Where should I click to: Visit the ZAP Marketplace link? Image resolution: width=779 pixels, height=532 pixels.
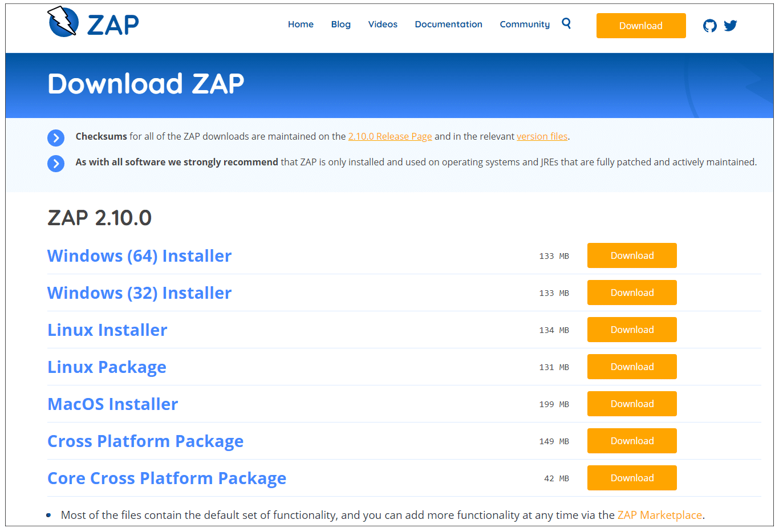tap(659, 515)
